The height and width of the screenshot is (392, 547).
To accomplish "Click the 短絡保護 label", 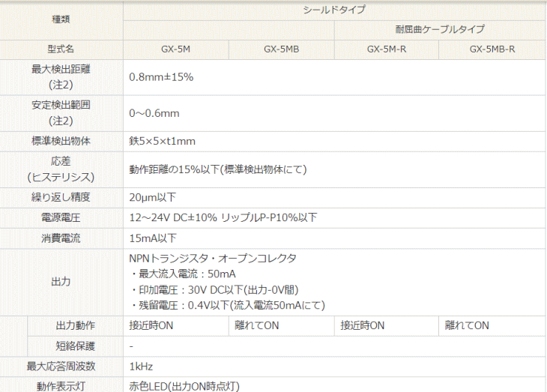I will coord(76,346).
